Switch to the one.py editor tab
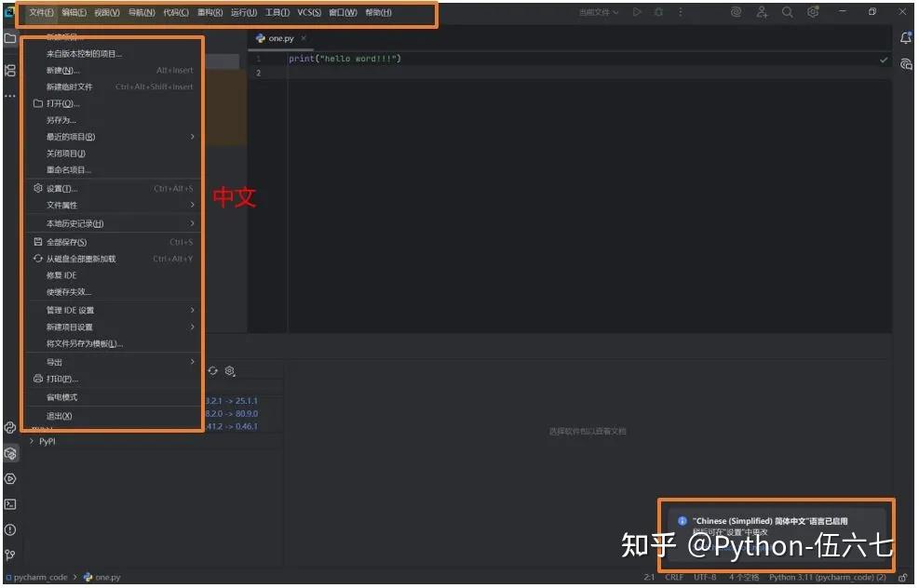The width and height of the screenshot is (919, 588). click(277, 39)
